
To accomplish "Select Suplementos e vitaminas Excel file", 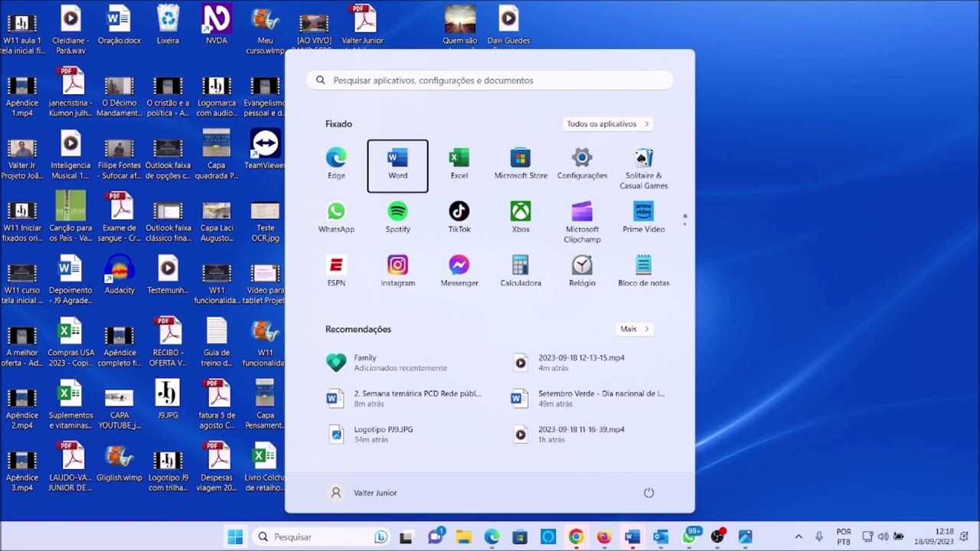I will coord(70,404).
